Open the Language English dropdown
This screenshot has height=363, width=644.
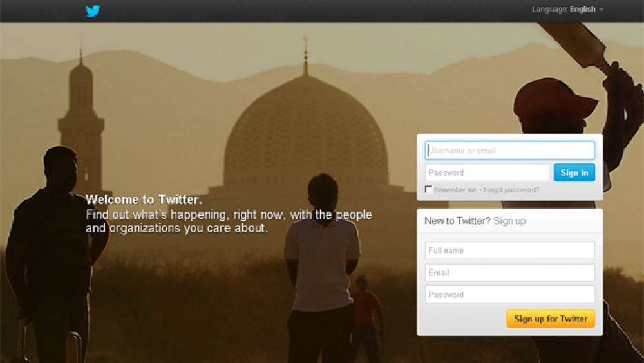567,10
